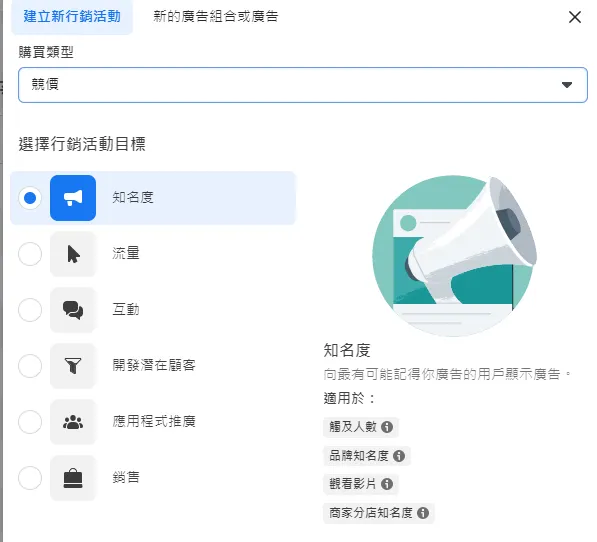The height and width of the screenshot is (542, 597).
Task: Click the 銷售 shopping bag icon
Action: click(73, 478)
